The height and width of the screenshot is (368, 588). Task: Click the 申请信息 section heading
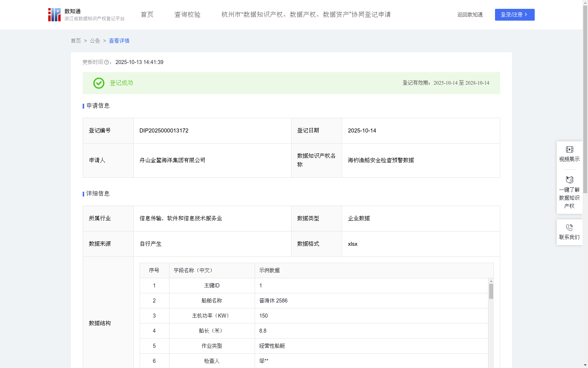98,106
